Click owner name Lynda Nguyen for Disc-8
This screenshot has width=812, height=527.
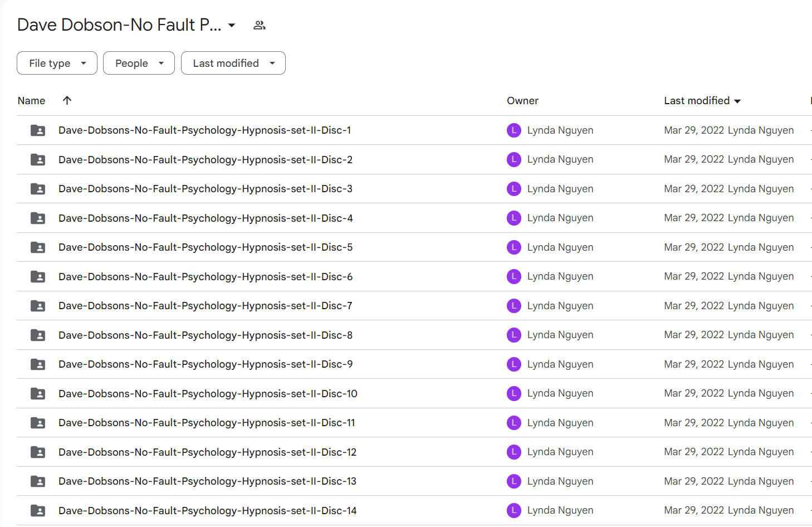pos(560,335)
